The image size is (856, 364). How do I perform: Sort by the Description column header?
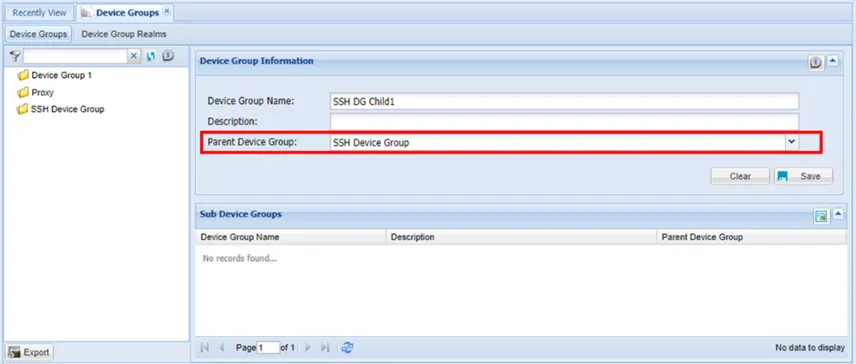pyautogui.click(x=521, y=237)
